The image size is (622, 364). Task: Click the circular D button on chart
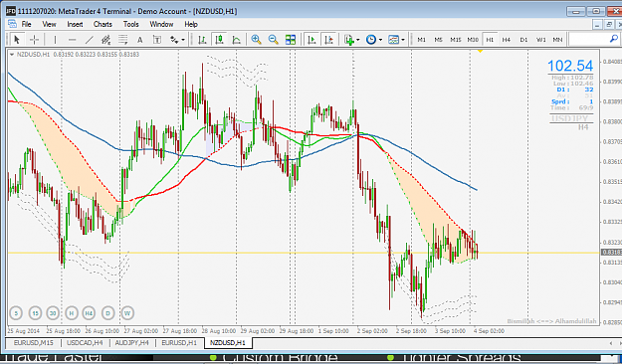(x=107, y=313)
